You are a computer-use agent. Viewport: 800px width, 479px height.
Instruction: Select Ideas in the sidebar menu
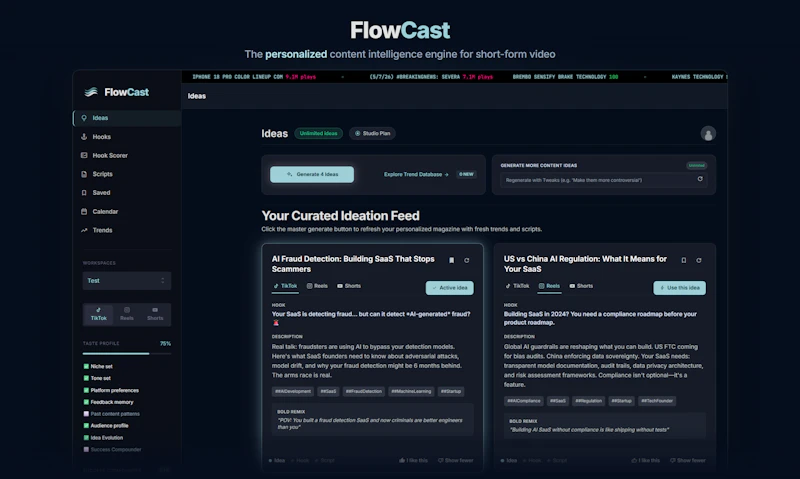(x=127, y=118)
